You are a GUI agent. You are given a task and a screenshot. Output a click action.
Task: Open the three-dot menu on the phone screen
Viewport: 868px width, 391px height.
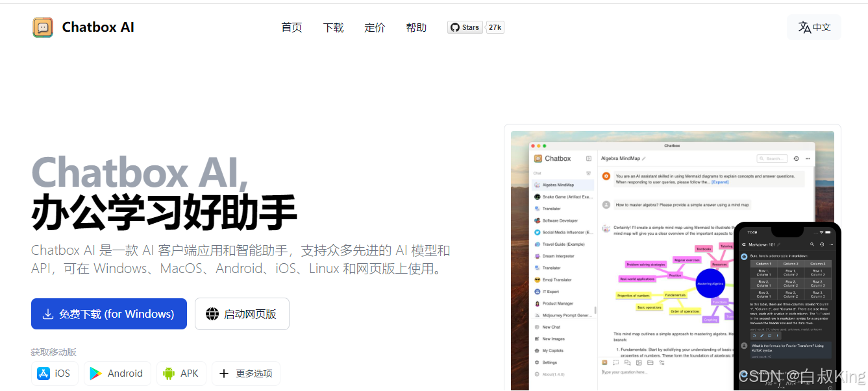click(832, 244)
